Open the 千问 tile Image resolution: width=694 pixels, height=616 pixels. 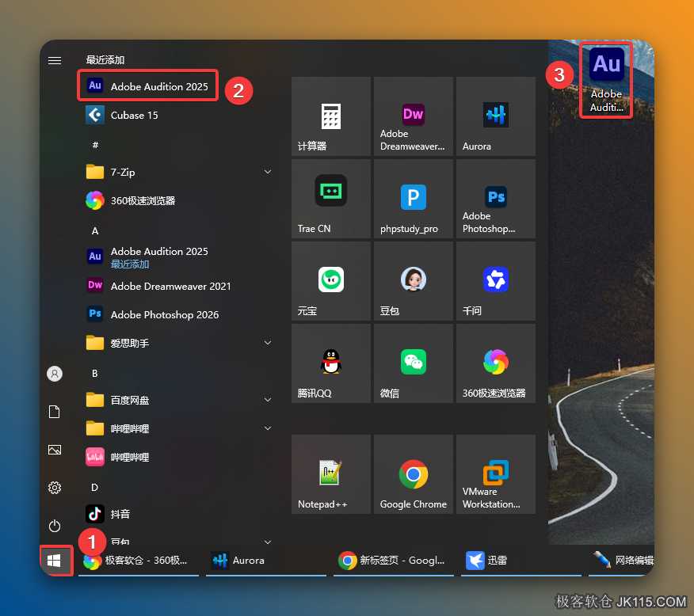(495, 281)
